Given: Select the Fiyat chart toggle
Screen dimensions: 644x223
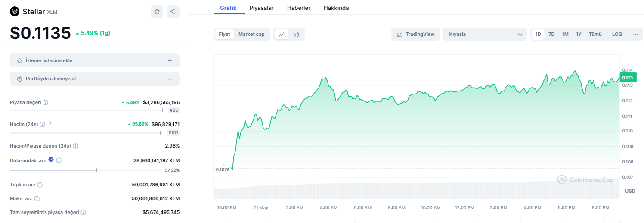Looking at the screenshot, I should 224,34.
